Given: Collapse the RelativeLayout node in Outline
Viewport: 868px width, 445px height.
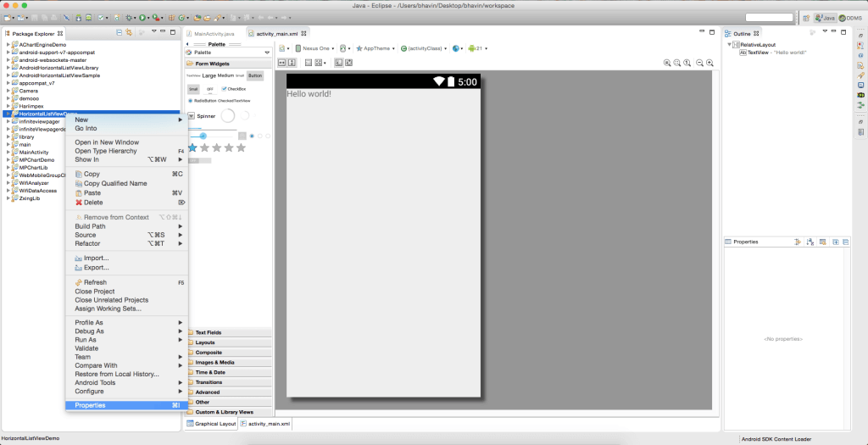Looking at the screenshot, I should (729, 45).
